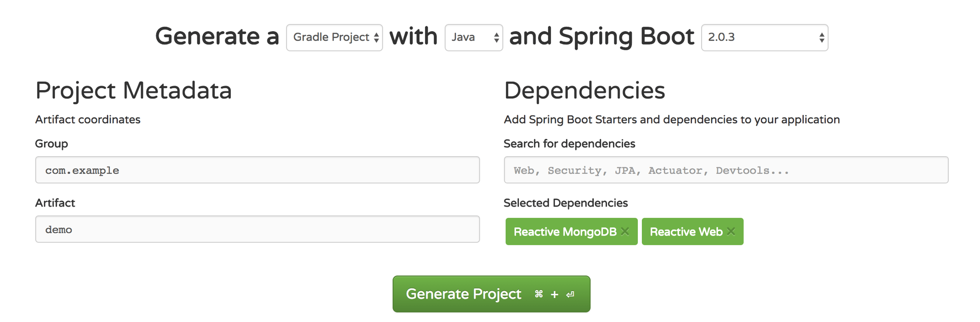980x322 pixels.
Task: Open the Spring Boot 2.0.3 version dropdown
Action: (x=765, y=38)
